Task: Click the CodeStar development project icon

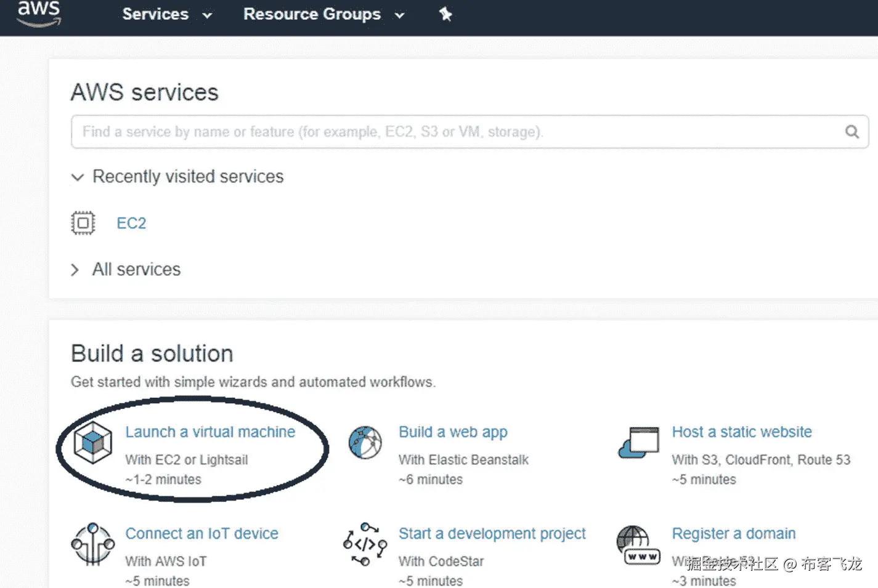Action: [x=365, y=544]
